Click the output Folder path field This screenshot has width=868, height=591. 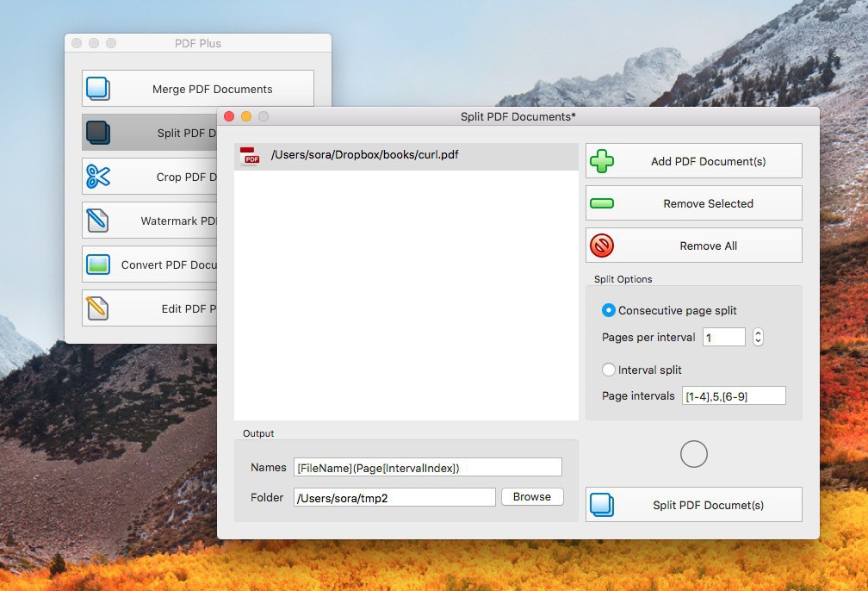point(394,497)
